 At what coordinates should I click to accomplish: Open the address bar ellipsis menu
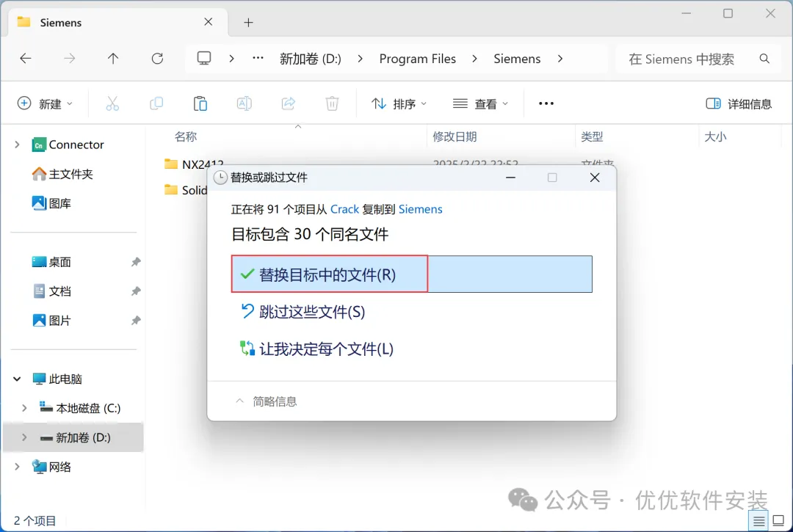pos(258,58)
